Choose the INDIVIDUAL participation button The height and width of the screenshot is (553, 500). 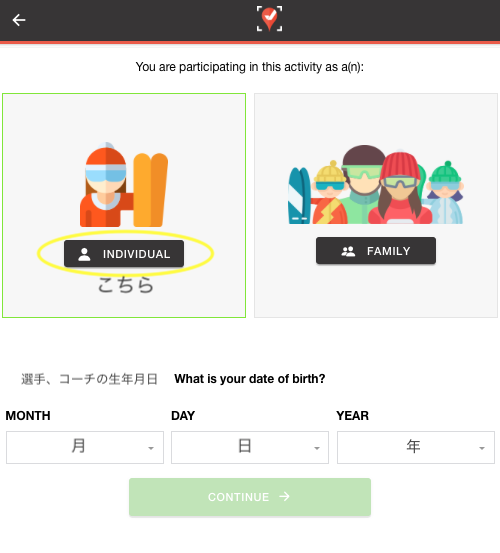124,254
